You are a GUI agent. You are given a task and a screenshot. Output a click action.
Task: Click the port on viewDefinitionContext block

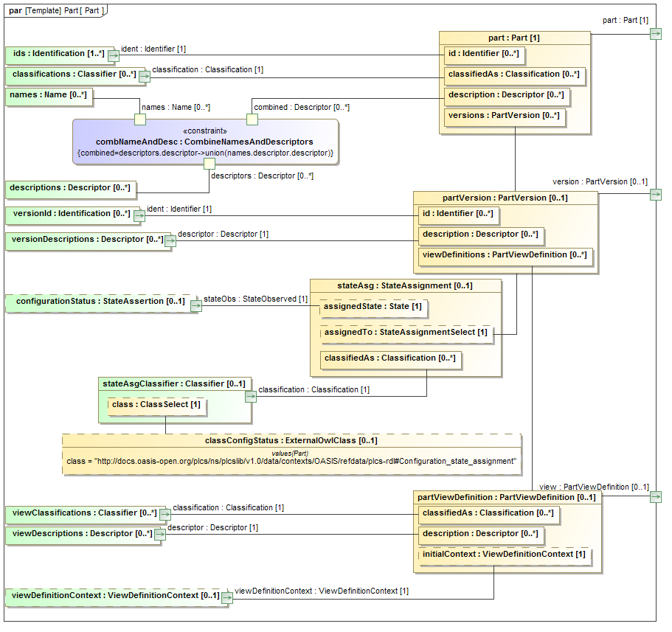(227, 598)
